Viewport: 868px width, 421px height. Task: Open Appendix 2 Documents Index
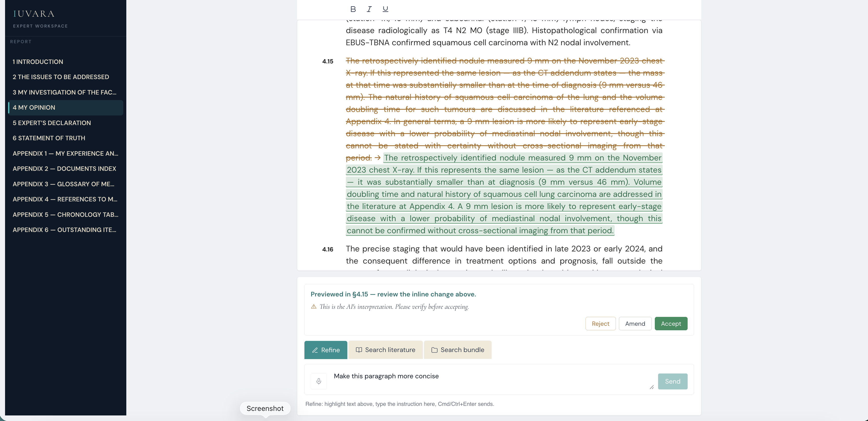coord(66,169)
